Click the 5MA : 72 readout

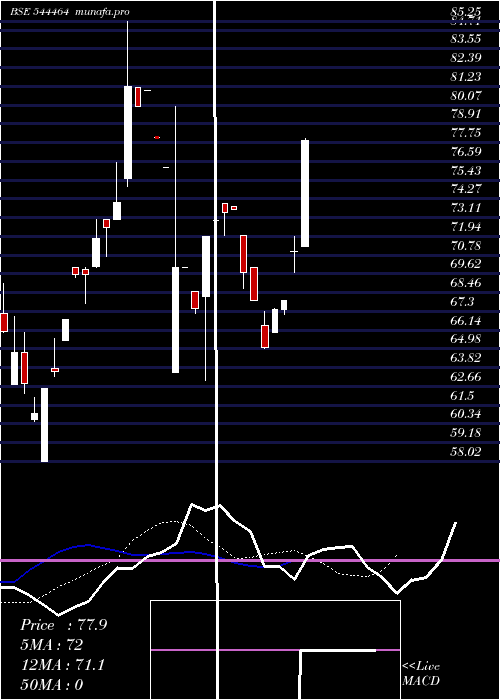pyautogui.click(x=52, y=645)
